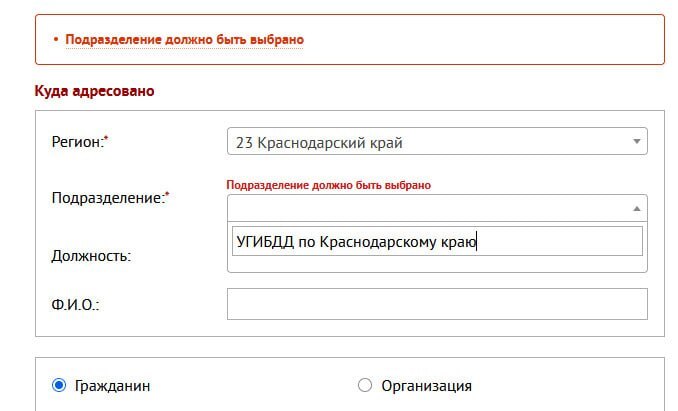Image resolution: width=678 pixels, height=411 pixels.
Task: Click the bullet in the error summary box
Action: click(x=54, y=40)
